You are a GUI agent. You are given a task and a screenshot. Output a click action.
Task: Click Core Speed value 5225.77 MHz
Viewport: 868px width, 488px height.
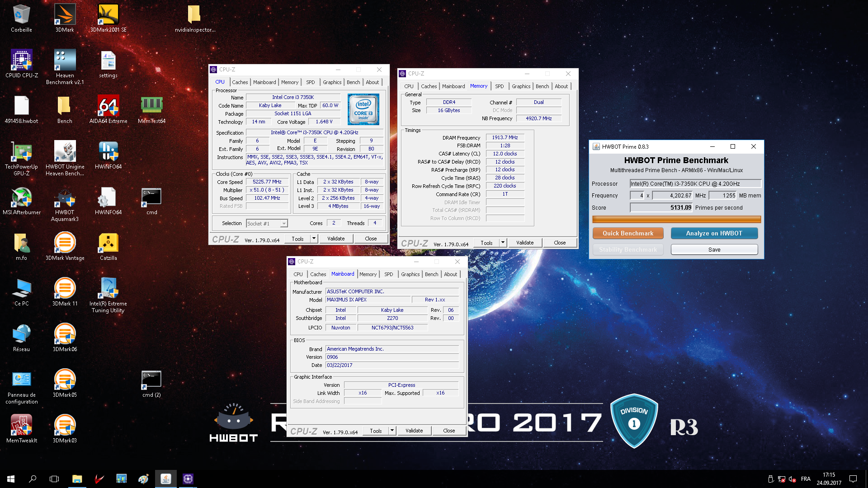tap(267, 182)
